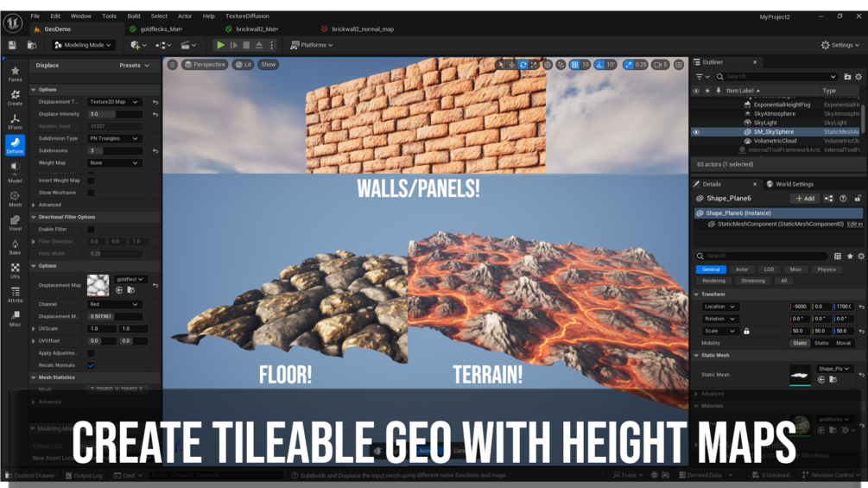This screenshot has height=488, width=868.
Task: Click the Save icon in main toolbar
Action: coord(12,45)
